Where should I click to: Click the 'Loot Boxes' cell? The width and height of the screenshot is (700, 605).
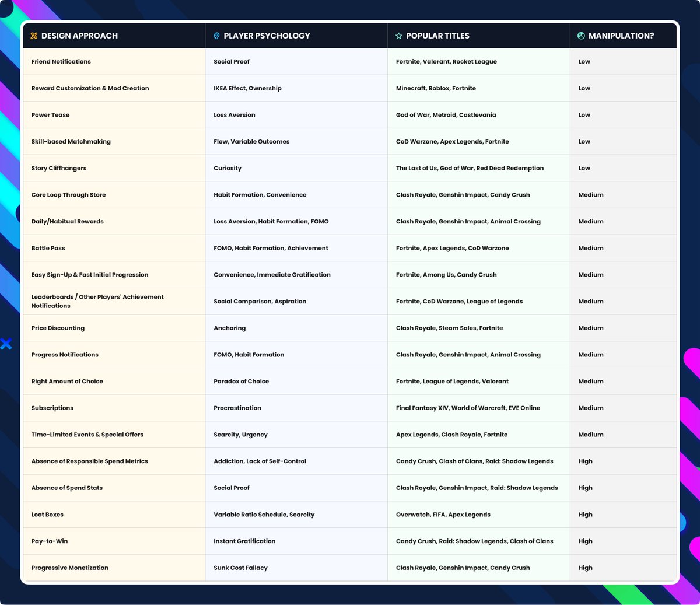114,515
